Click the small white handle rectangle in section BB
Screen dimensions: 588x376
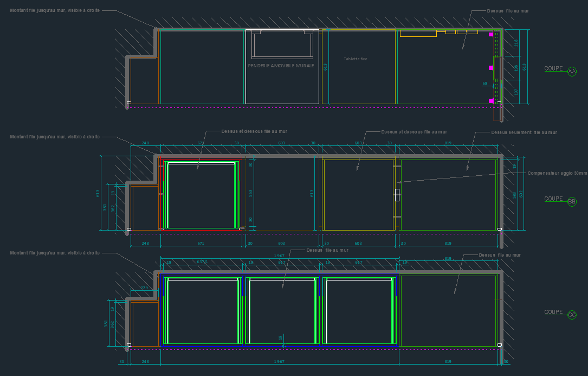397,195
